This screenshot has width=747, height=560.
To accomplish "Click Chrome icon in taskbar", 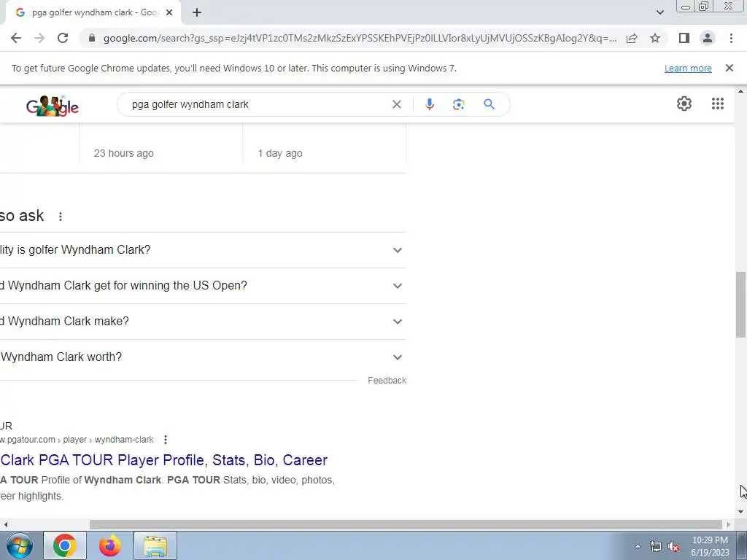I will (65, 545).
